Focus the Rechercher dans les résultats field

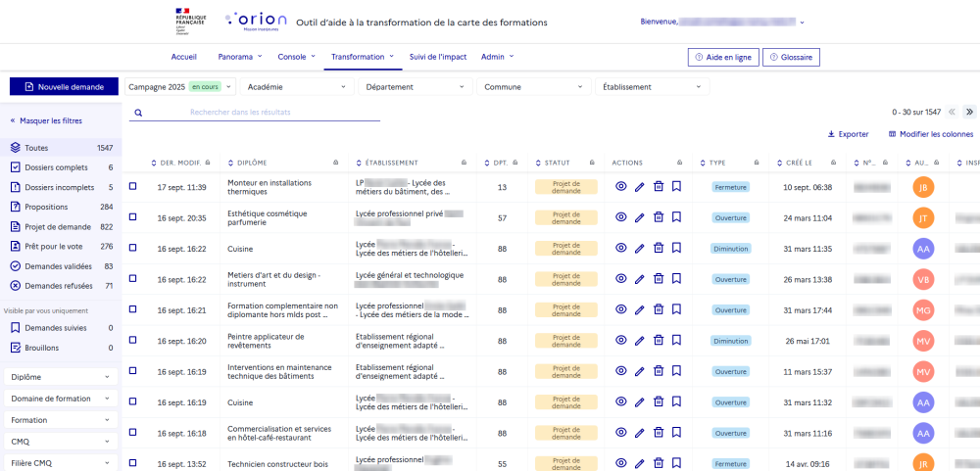coord(255,113)
